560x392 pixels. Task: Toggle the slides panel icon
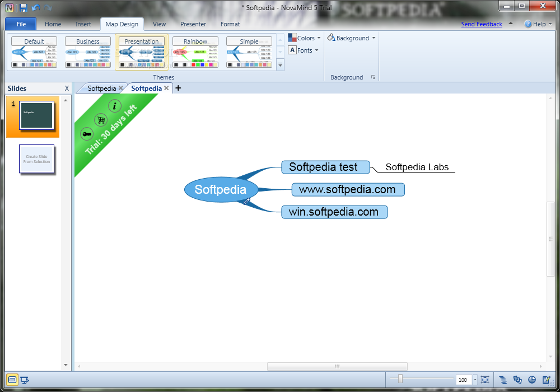(x=517, y=380)
